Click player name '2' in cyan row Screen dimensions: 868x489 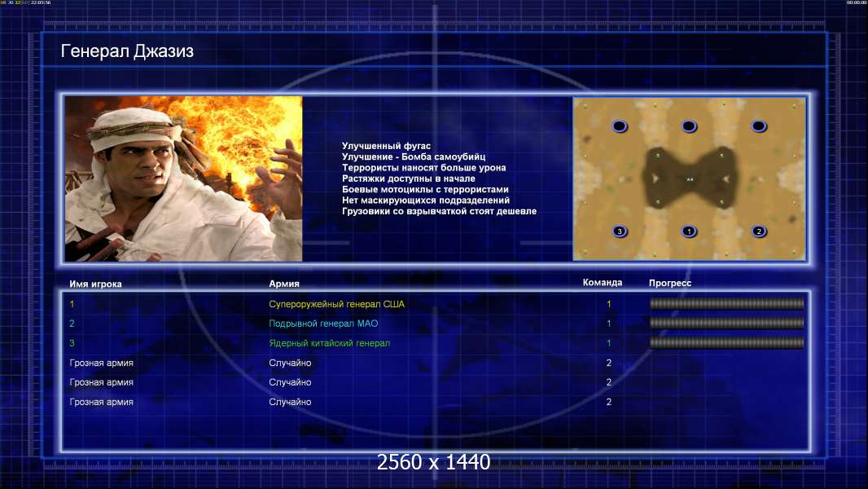[72, 324]
